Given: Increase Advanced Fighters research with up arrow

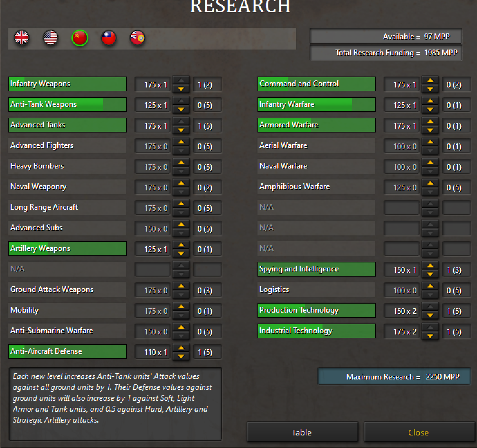Looking at the screenshot, I should pos(181,142).
